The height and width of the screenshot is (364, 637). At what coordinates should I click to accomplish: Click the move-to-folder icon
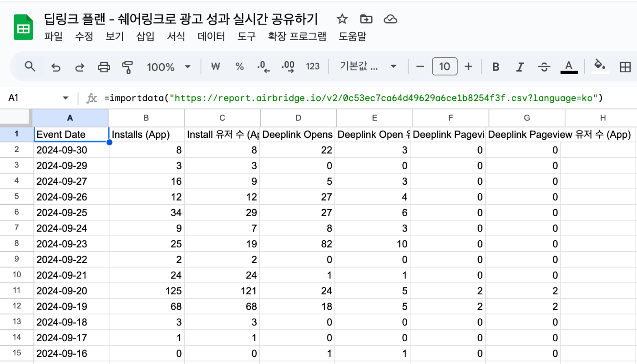click(x=366, y=19)
